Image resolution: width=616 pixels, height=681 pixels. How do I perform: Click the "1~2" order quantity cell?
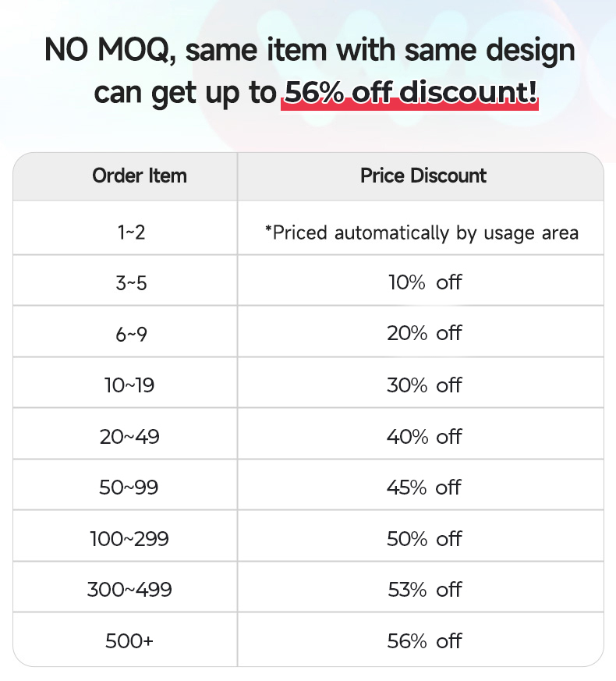129,232
